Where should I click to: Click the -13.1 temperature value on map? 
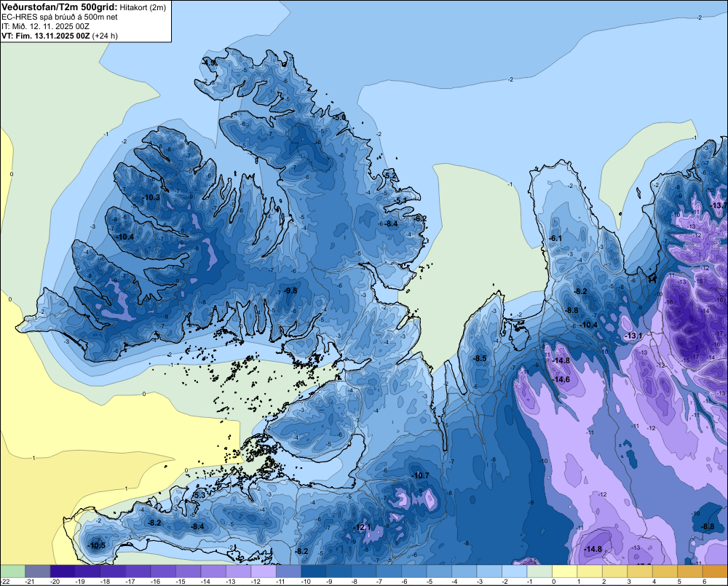(x=633, y=336)
